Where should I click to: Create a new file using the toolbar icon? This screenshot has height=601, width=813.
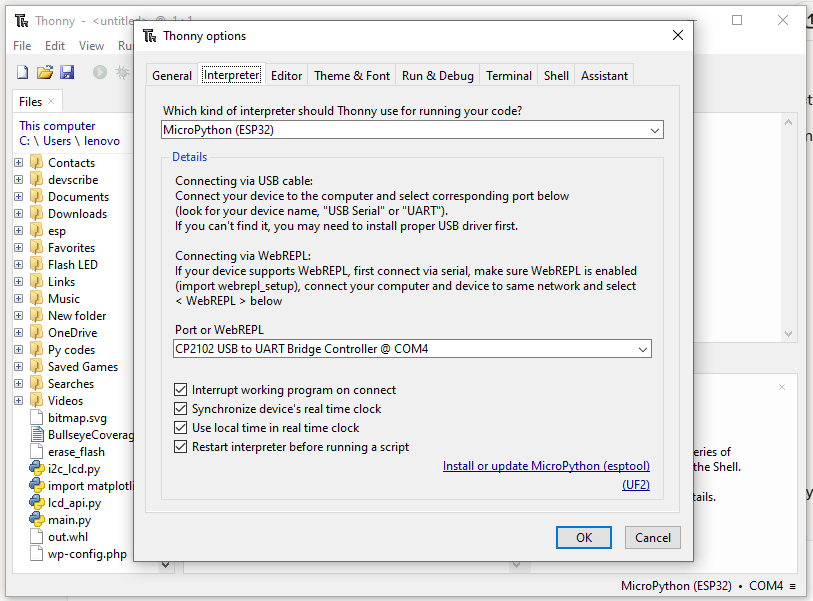pyautogui.click(x=21, y=71)
